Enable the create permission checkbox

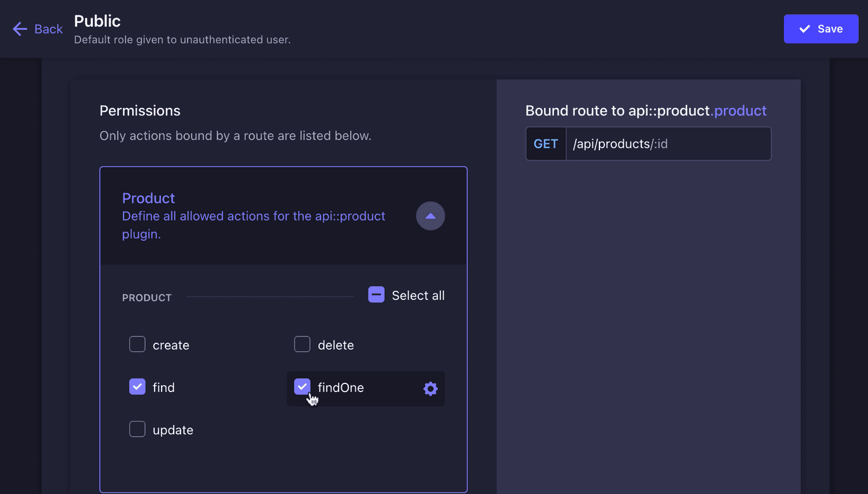137,344
